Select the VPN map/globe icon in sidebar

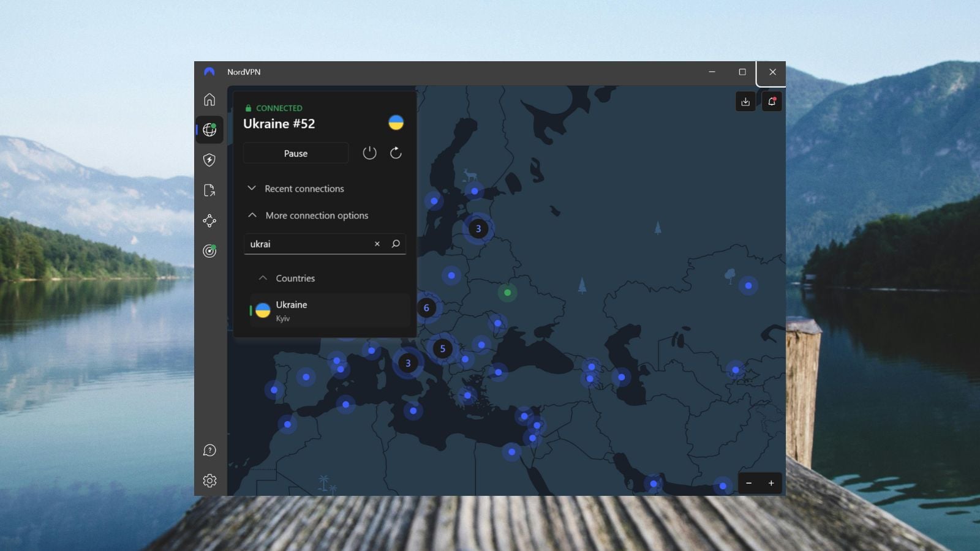209,129
